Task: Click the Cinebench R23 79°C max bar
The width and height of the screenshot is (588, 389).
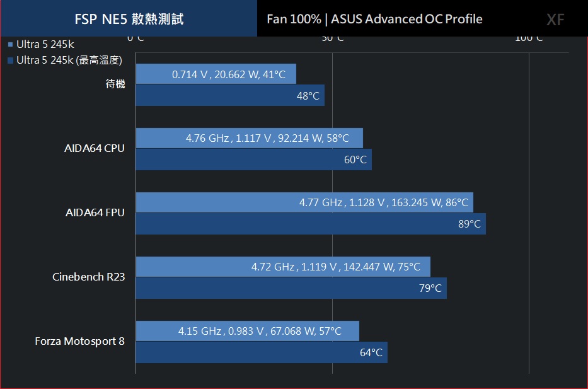Action: (291, 288)
